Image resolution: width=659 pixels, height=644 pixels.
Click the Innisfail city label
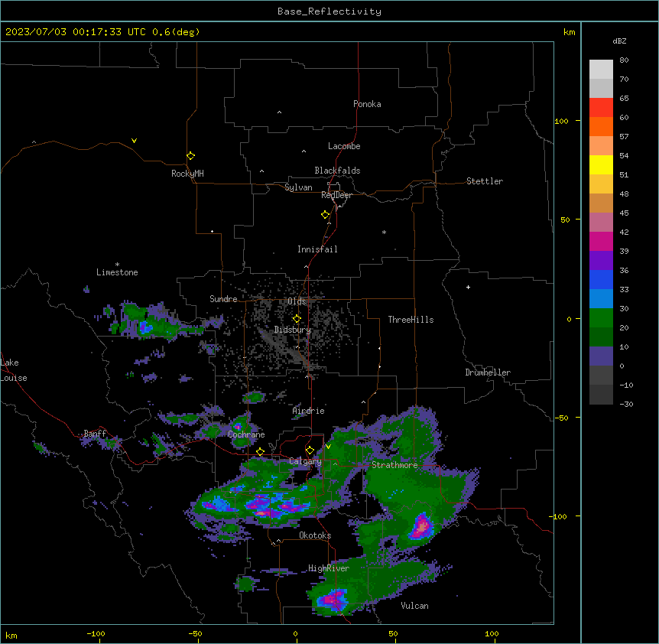317,249
